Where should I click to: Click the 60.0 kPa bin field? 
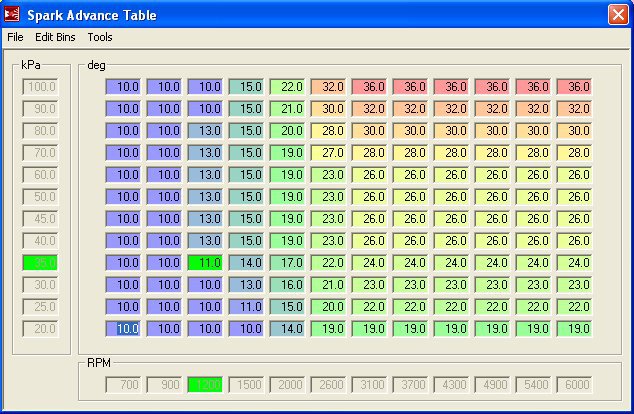point(41,174)
